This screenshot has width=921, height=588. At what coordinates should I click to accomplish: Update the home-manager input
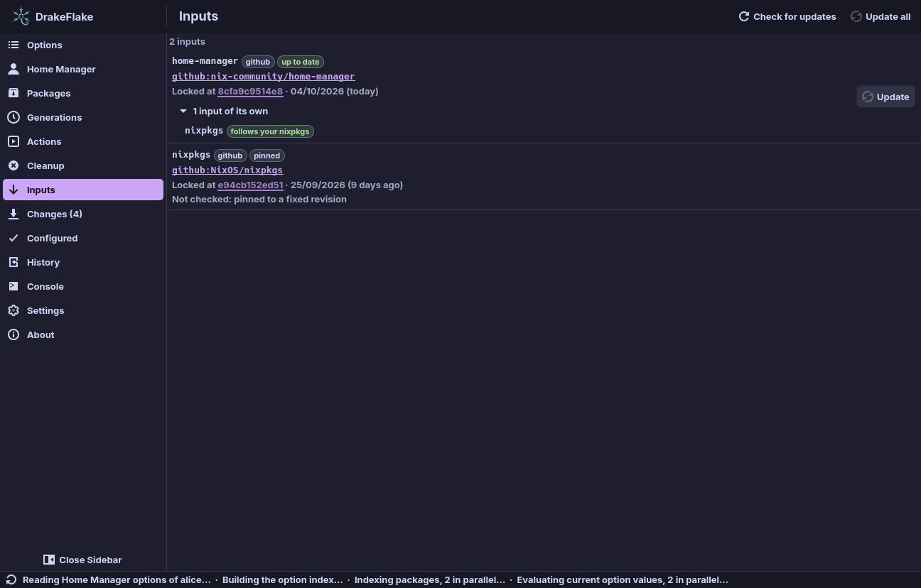pyautogui.click(x=885, y=97)
